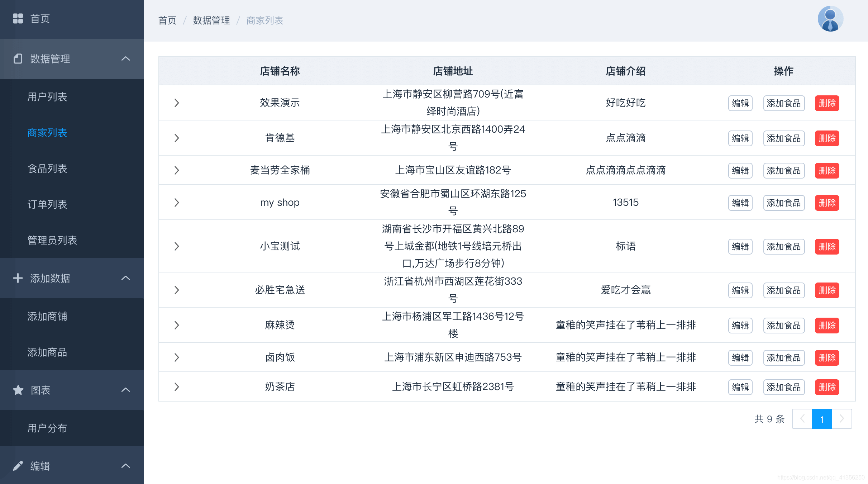Expand the 肯德基 table row details
Image resolution: width=868 pixels, height=484 pixels.
(176, 138)
